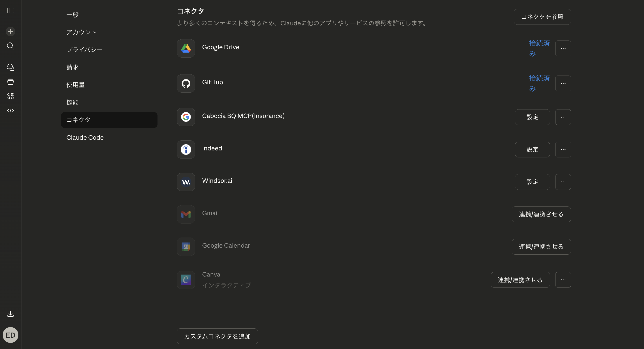Open the options menu for Indeed
644x349 pixels.
pos(563,149)
